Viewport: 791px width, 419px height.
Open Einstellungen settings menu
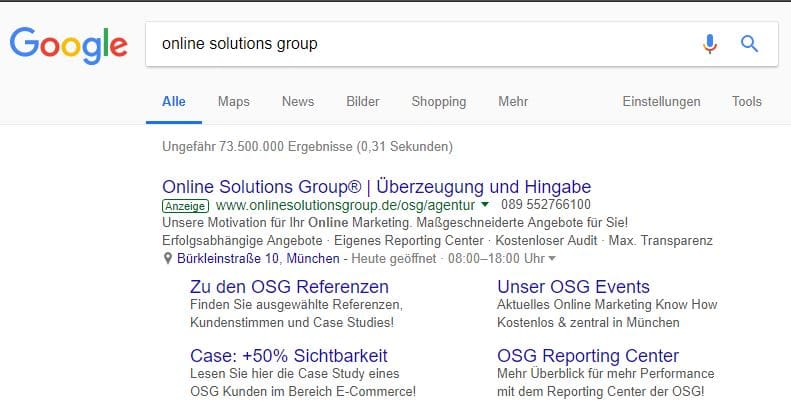pos(661,102)
